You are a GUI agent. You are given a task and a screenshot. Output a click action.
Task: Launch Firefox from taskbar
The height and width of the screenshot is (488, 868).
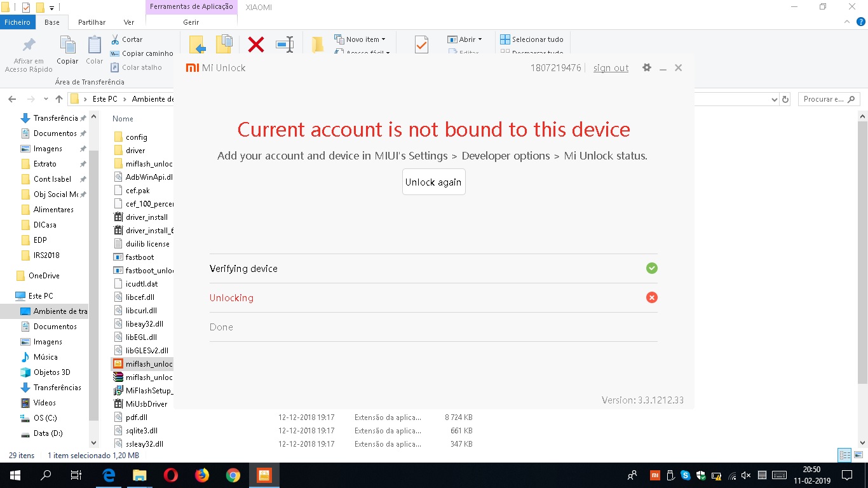(x=201, y=475)
